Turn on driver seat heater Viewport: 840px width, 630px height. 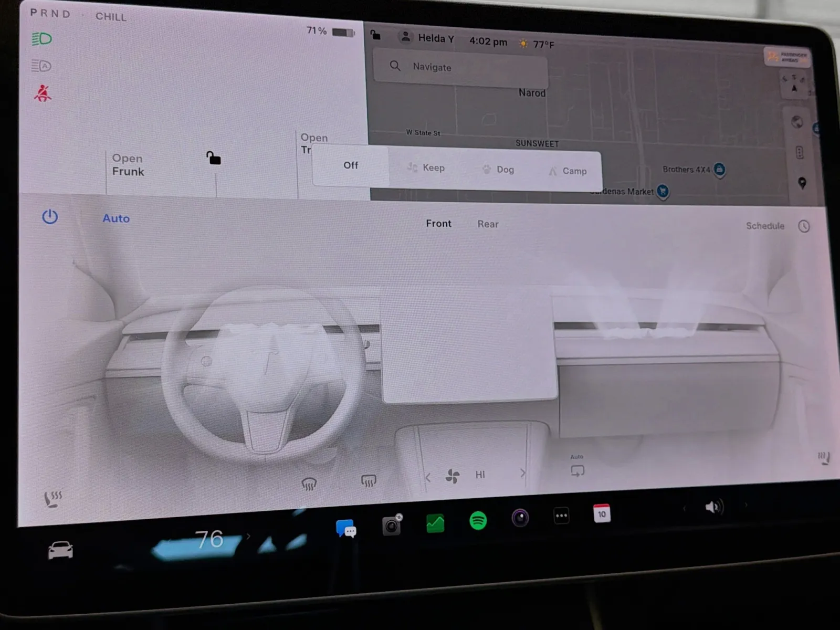(x=52, y=499)
